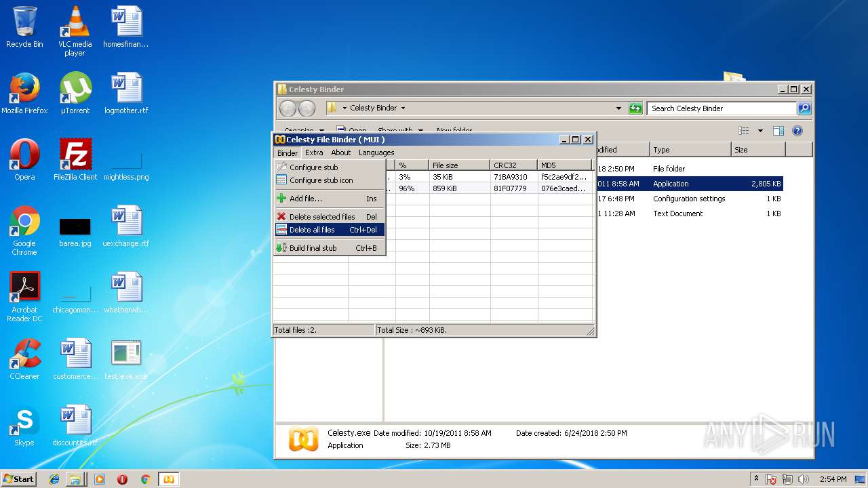Open Opera browser shortcut
Screen dimensions: 868x488
(24, 160)
